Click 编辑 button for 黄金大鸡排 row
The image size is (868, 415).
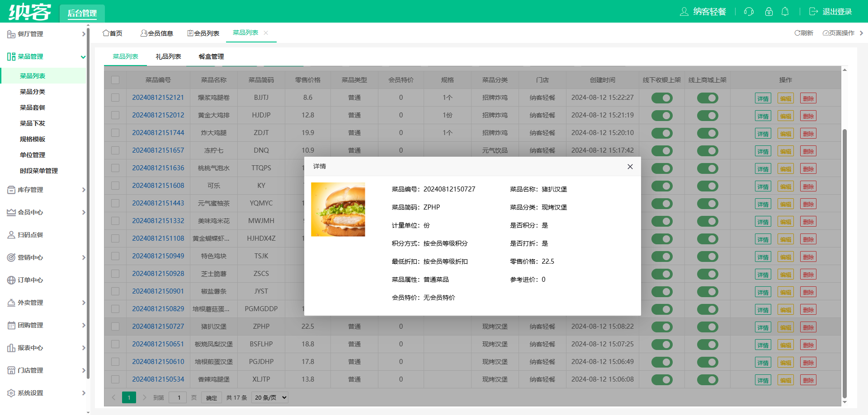[786, 116]
